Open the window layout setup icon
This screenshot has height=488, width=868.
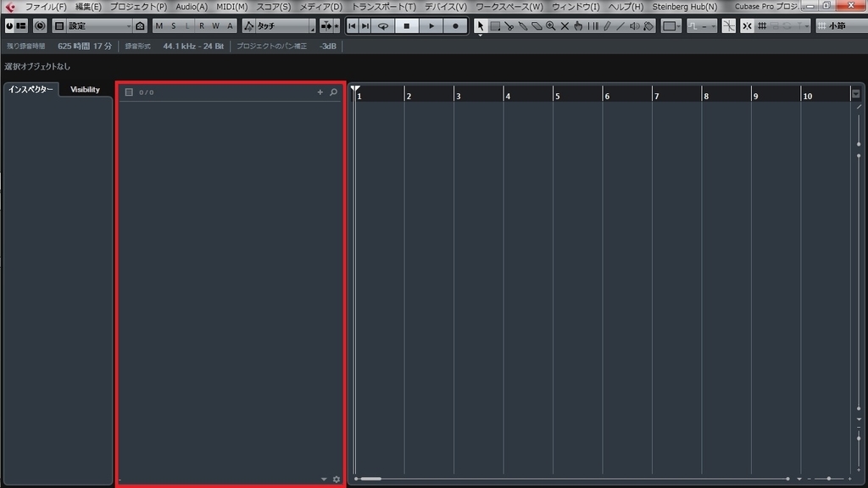click(x=21, y=26)
